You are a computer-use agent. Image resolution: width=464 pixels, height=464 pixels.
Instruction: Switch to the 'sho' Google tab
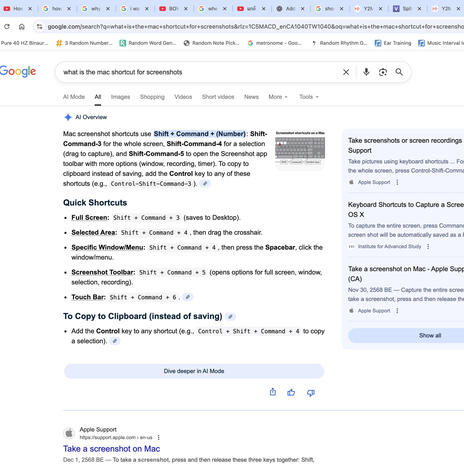coord(325,9)
